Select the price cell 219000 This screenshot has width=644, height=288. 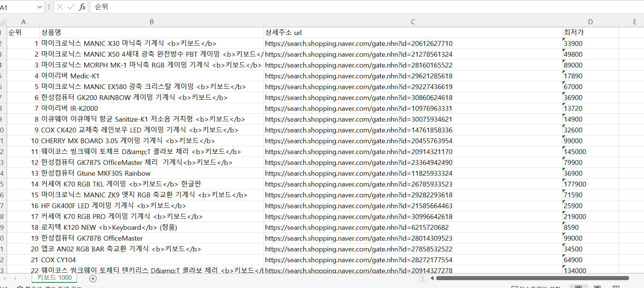(590, 216)
